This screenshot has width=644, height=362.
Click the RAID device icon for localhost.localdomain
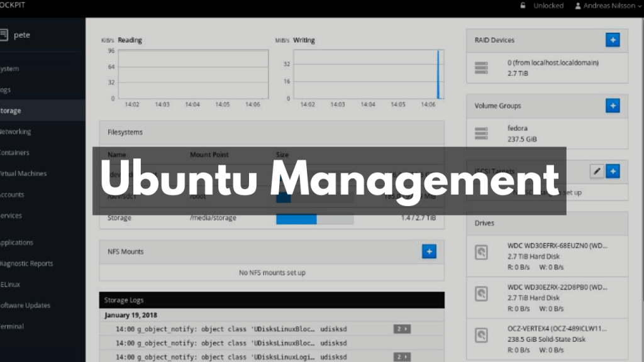pyautogui.click(x=481, y=68)
